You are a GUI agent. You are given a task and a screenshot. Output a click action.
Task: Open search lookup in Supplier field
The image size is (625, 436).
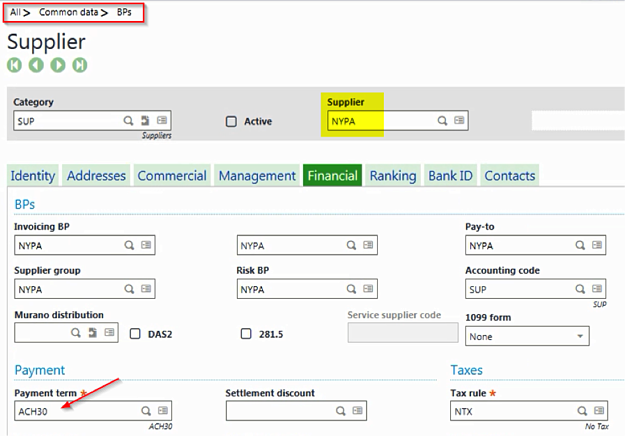(442, 121)
